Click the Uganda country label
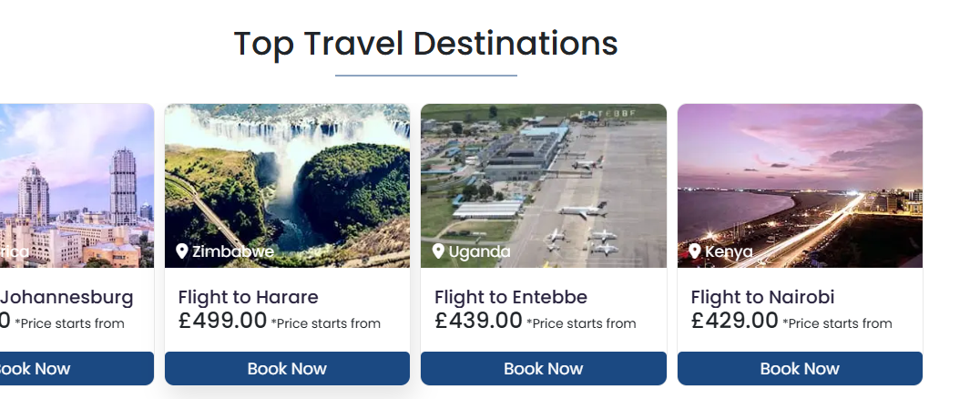980x399 pixels. (x=479, y=251)
